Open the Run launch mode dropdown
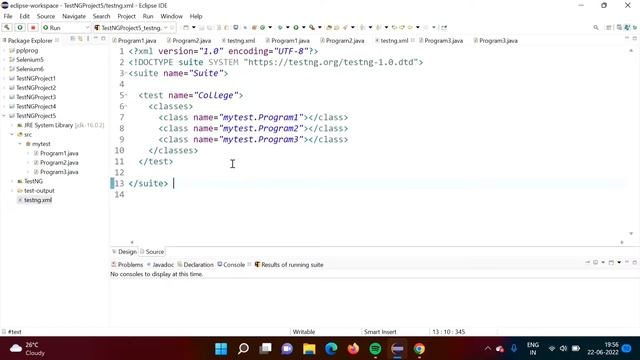 point(87,27)
